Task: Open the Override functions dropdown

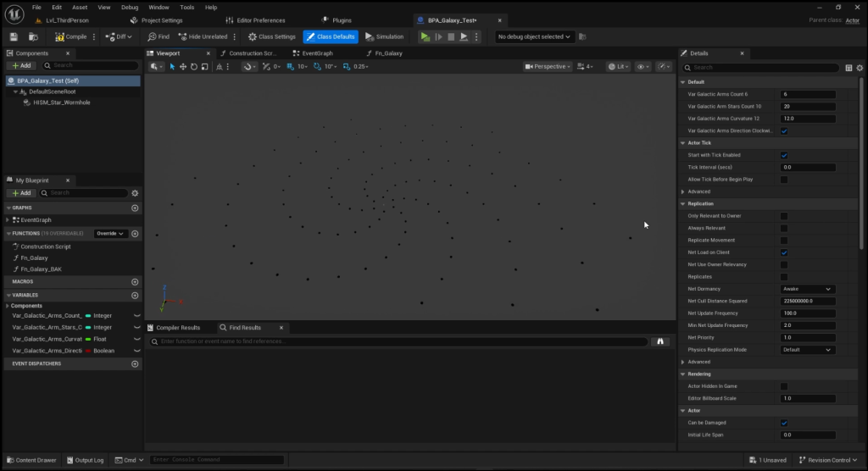Action: click(x=110, y=233)
